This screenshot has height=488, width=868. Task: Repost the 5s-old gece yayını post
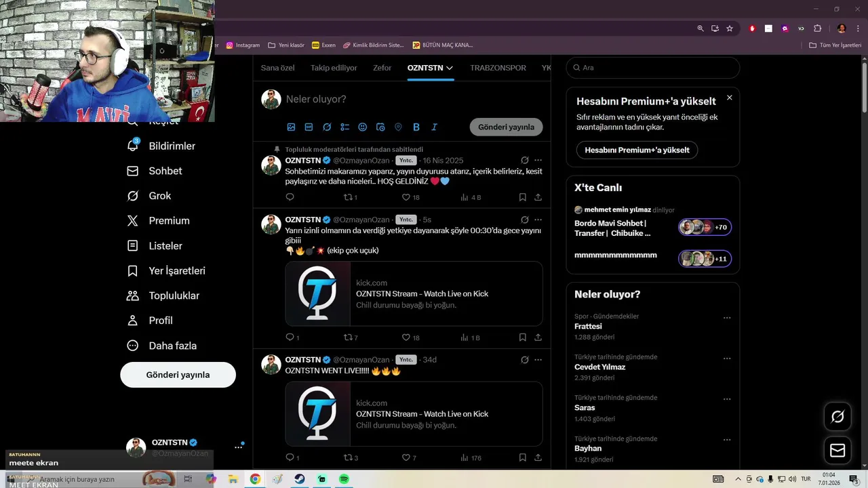click(351, 338)
